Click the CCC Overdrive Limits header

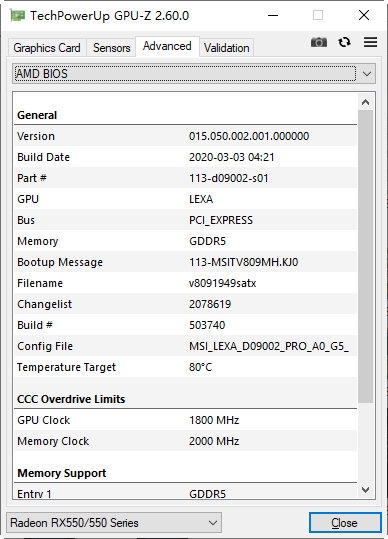click(71, 399)
